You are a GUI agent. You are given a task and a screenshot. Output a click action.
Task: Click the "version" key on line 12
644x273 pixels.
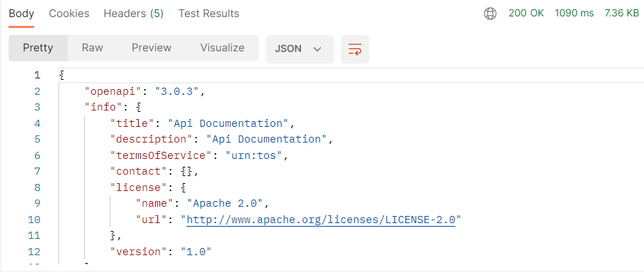[x=139, y=252]
